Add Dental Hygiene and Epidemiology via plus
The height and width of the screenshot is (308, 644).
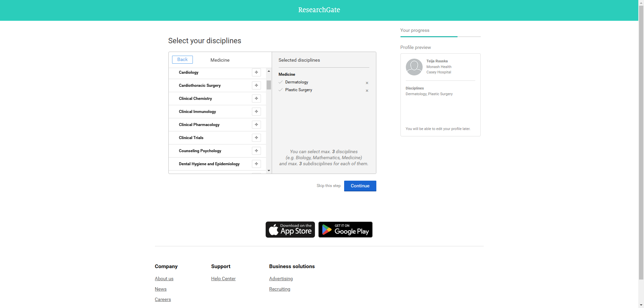pos(256,164)
